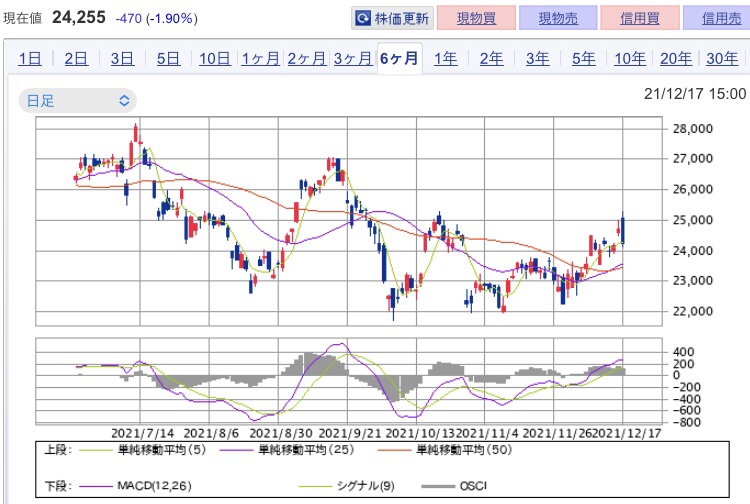Screen dimensions: 750x504
Task: Select the 10日 period link
Action: coord(215,58)
